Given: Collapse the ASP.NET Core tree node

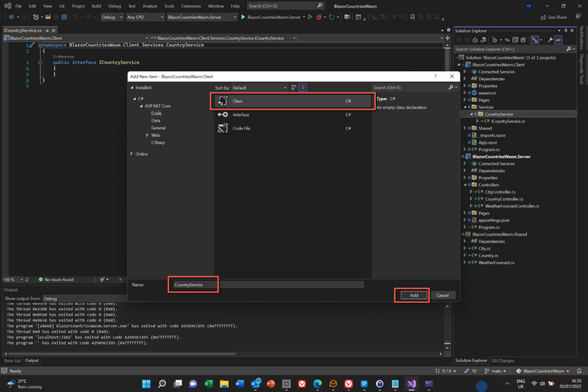Looking at the screenshot, I should [x=139, y=106].
